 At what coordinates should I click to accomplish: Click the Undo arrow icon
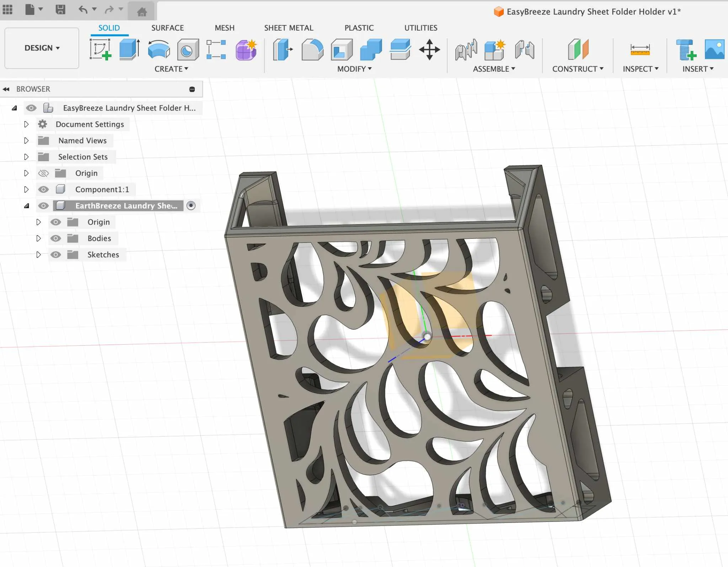pos(83,10)
